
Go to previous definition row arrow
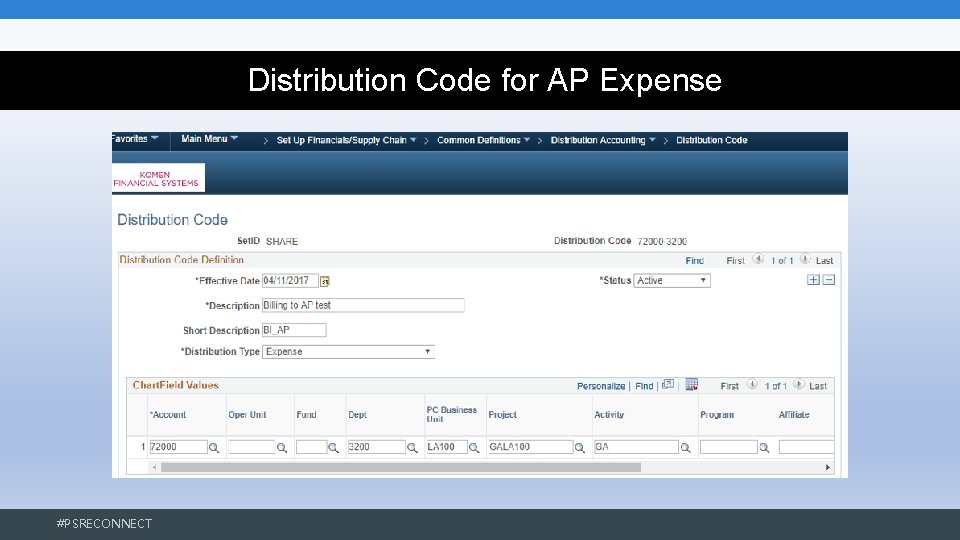[x=758, y=259]
